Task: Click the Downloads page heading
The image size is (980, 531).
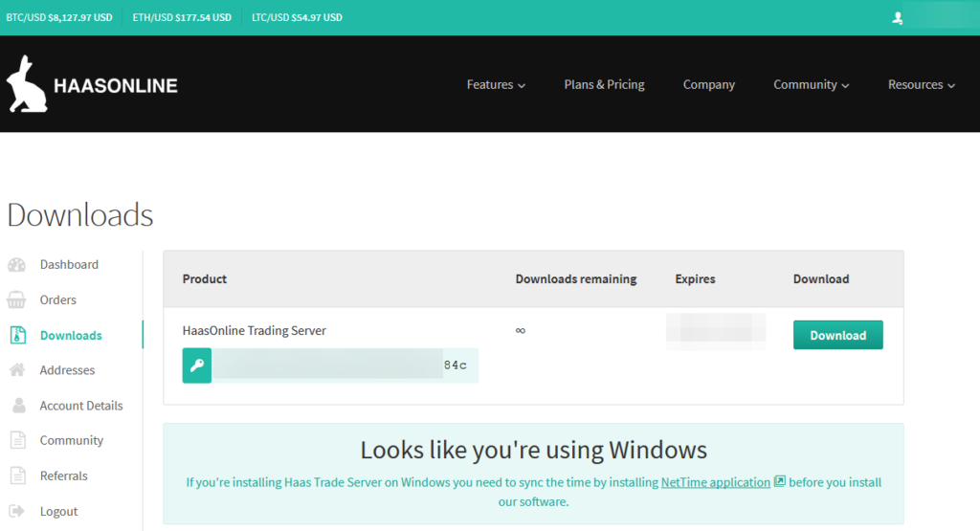Action: tap(80, 215)
